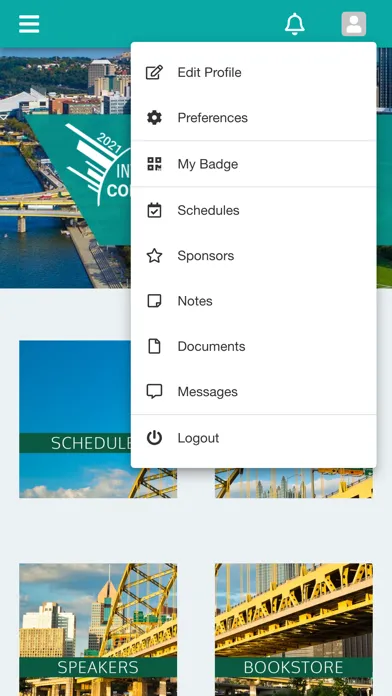This screenshot has height=696, width=392.
Task: Click the Sponsors star icon
Action: pos(154,256)
